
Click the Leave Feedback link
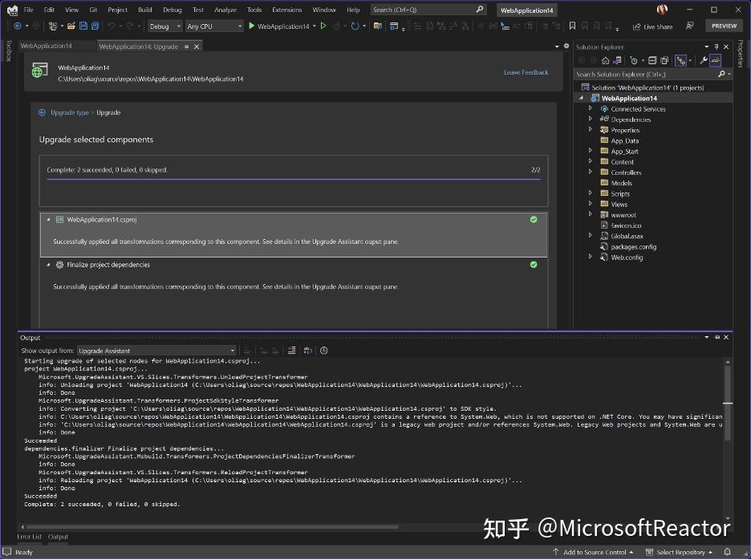(x=526, y=72)
